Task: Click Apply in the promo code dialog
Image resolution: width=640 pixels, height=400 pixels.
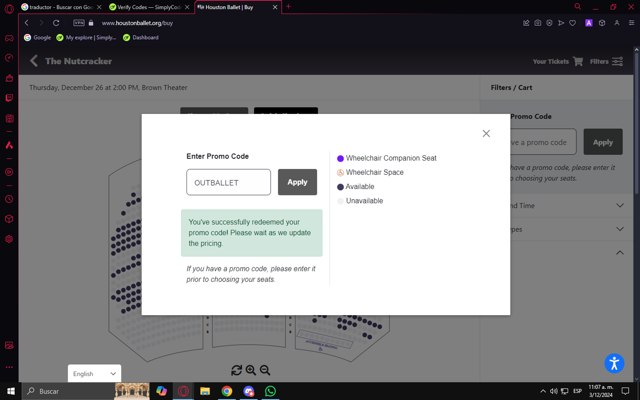Action: tap(297, 182)
